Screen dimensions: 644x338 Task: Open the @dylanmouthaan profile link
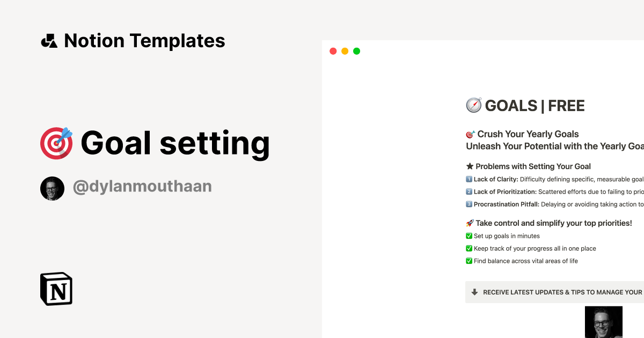click(142, 186)
